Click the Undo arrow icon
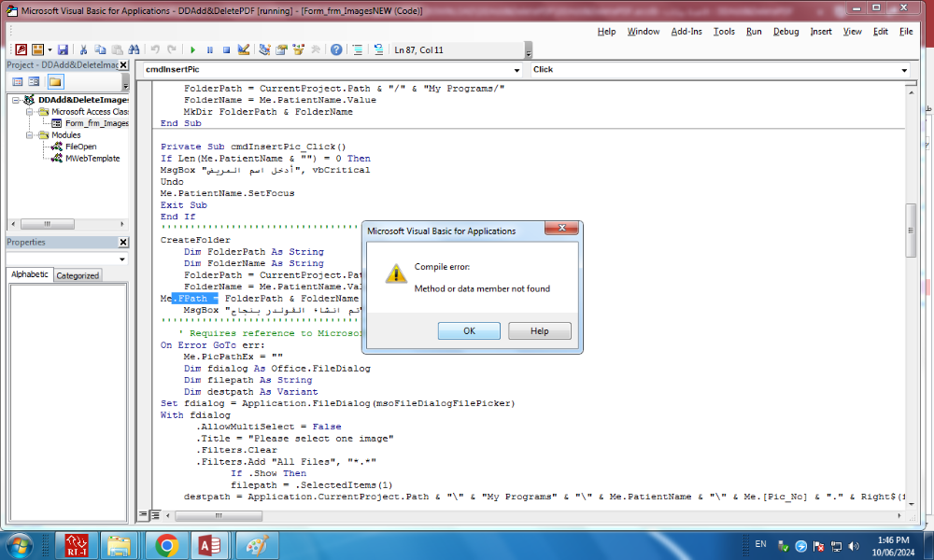Image resolution: width=934 pixels, height=560 pixels. [155, 50]
